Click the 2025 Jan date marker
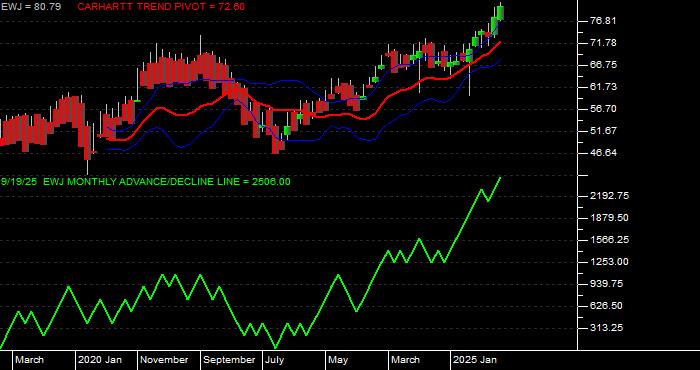700x370 pixels. (x=475, y=360)
